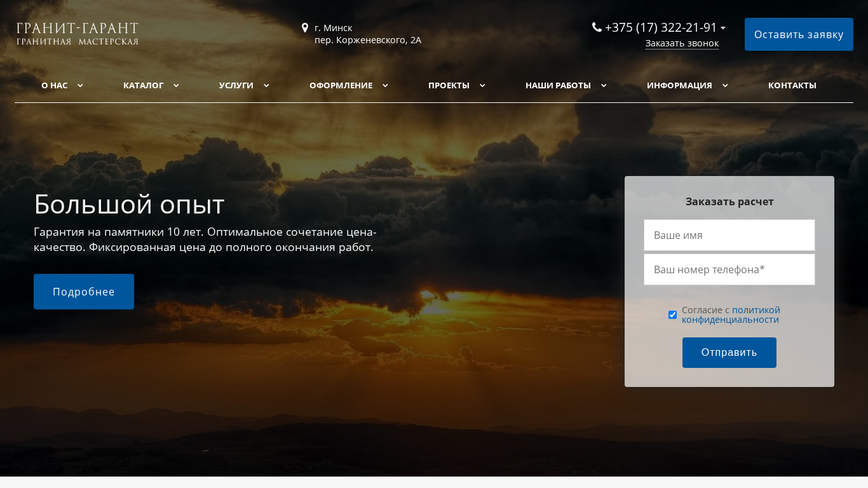Click the Заказать расчет form title

[729, 201]
